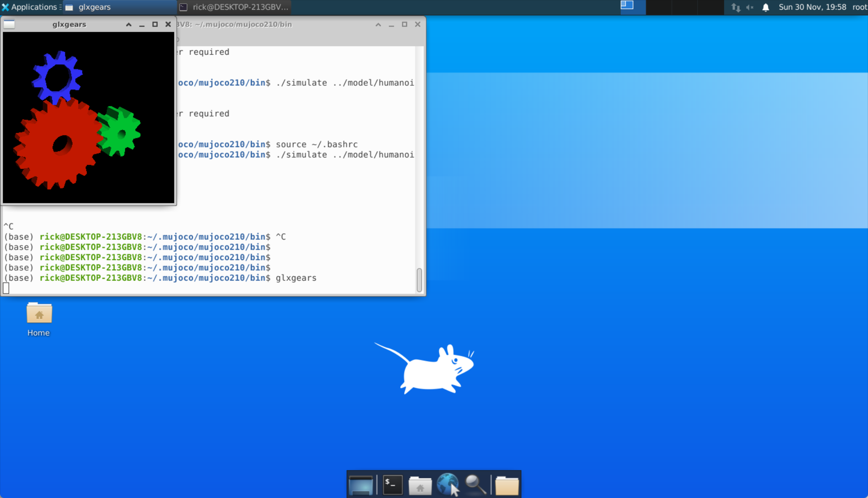Toggle muted volume speaker icon
Image resolution: width=868 pixels, height=498 pixels.
(750, 7)
